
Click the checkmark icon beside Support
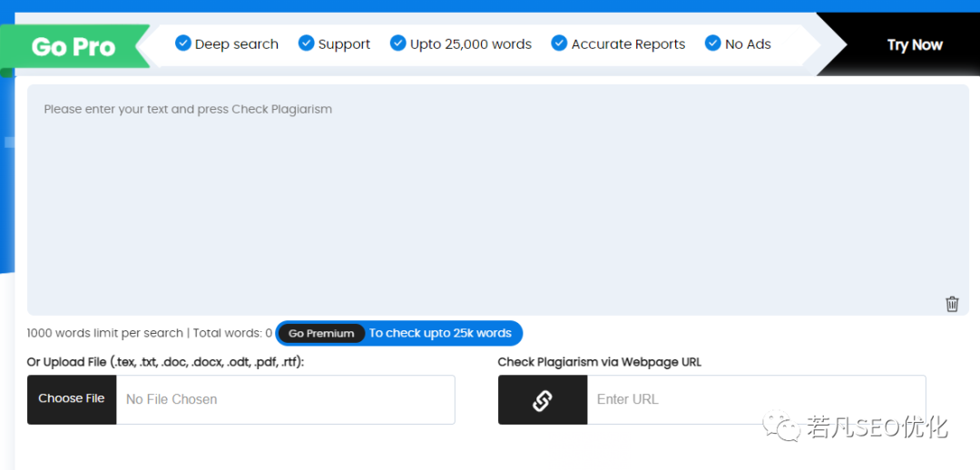point(307,44)
